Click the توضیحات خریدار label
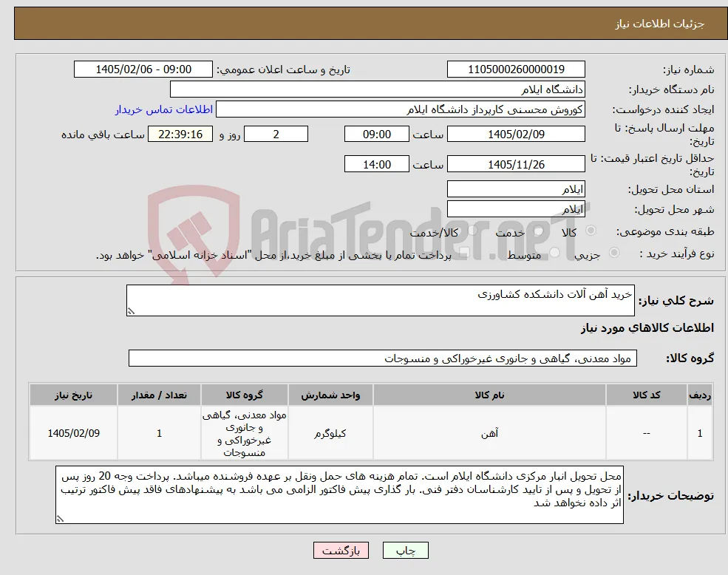Image resolution: width=728 pixels, height=575 pixels. point(670,496)
